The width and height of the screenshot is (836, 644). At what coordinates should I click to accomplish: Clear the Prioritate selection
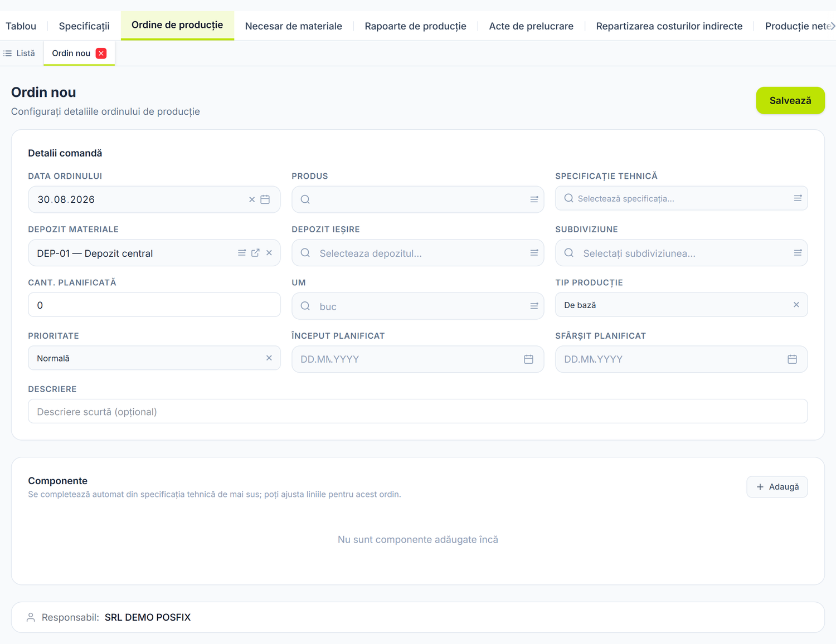pyautogui.click(x=269, y=358)
